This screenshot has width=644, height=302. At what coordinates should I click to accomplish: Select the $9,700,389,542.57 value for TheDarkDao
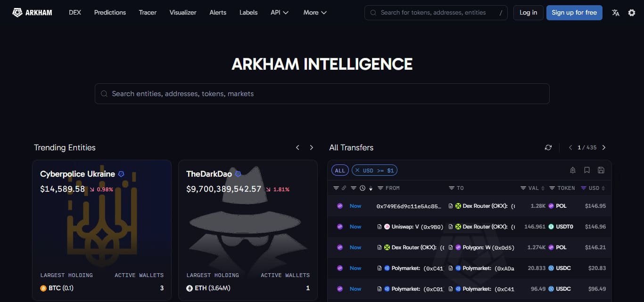pyautogui.click(x=223, y=189)
